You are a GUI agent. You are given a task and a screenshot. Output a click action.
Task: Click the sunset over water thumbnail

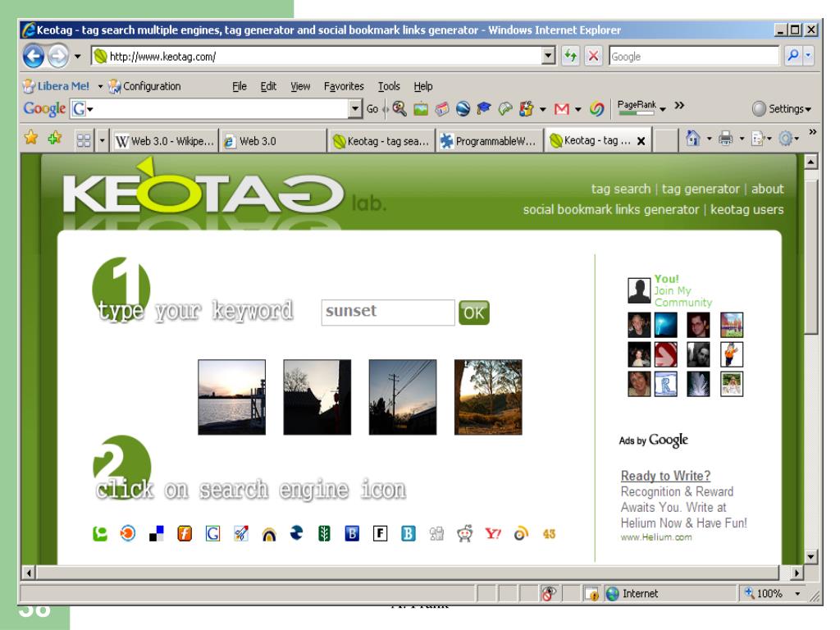231,397
